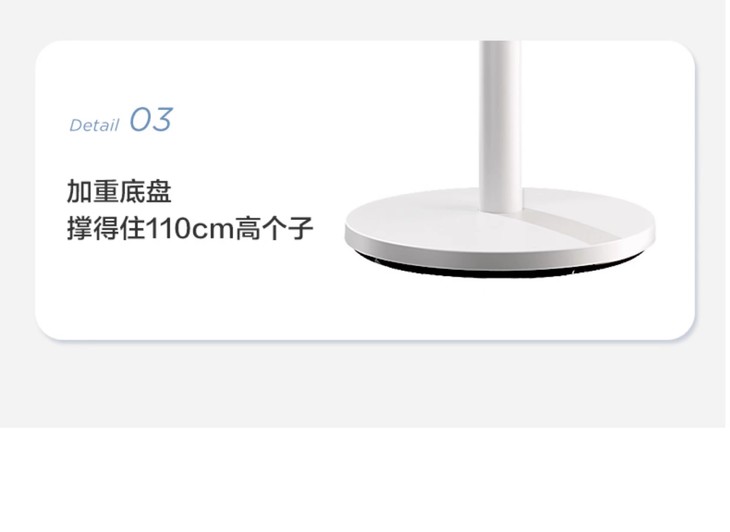Click the round white base plate top

[500, 218]
